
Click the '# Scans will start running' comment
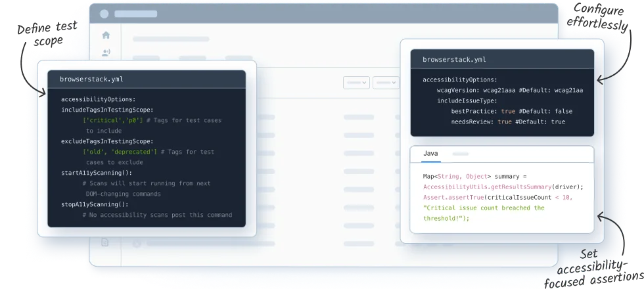coord(146,183)
